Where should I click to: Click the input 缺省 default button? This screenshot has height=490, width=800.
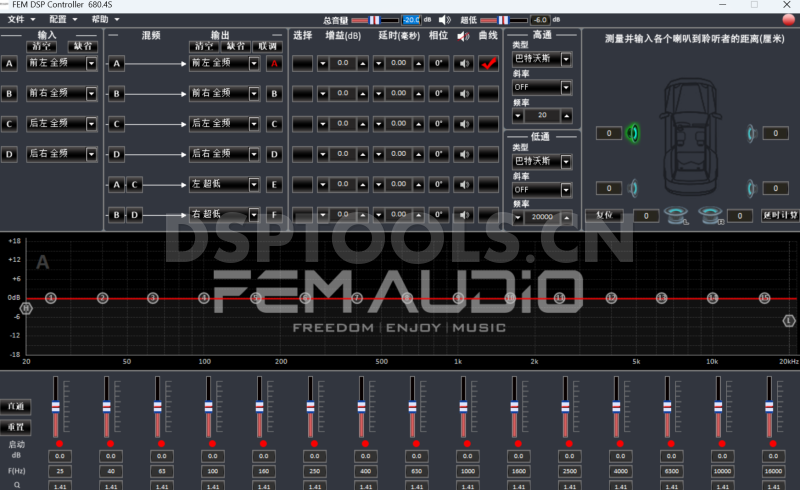pyautogui.click(x=83, y=46)
